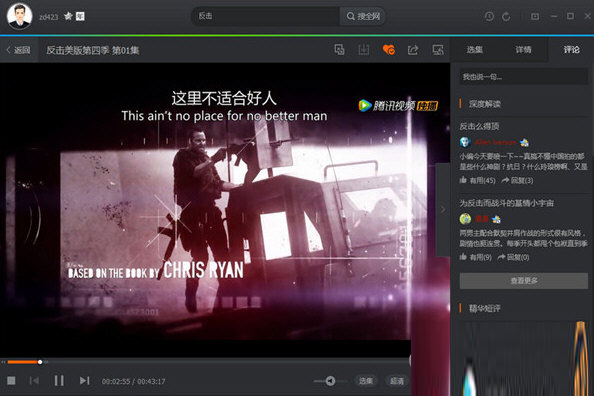Click the badge icon after Allen Iverson
The height and width of the screenshot is (396, 594).
[524, 142]
